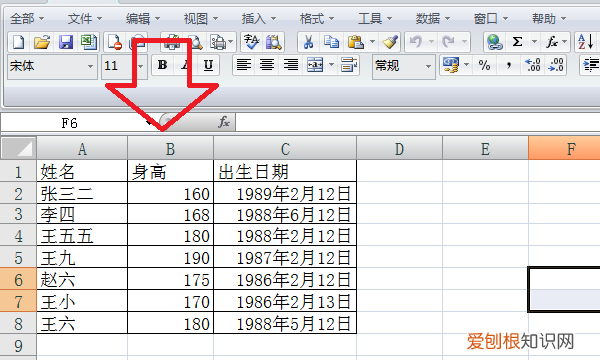Increase decimal places
600x360 pixels.
click(533, 65)
